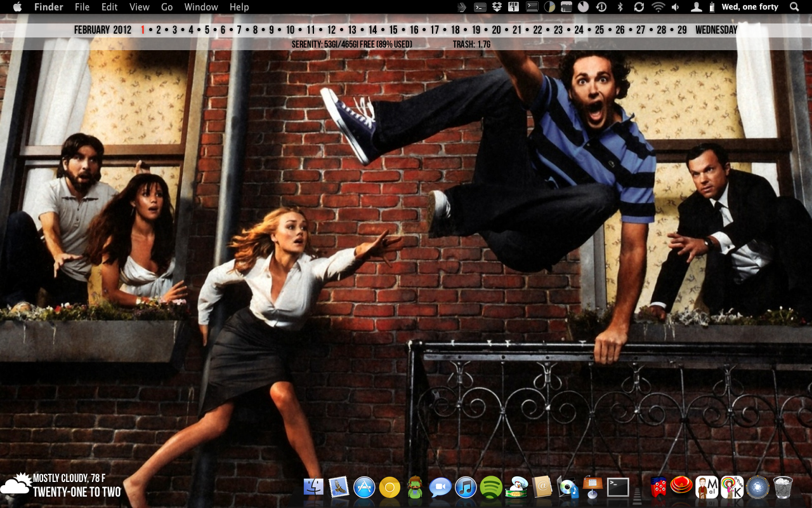Click the "MOSTLY CLOUDY, 78 F" weather text
812x508 pixels.
[x=69, y=478]
